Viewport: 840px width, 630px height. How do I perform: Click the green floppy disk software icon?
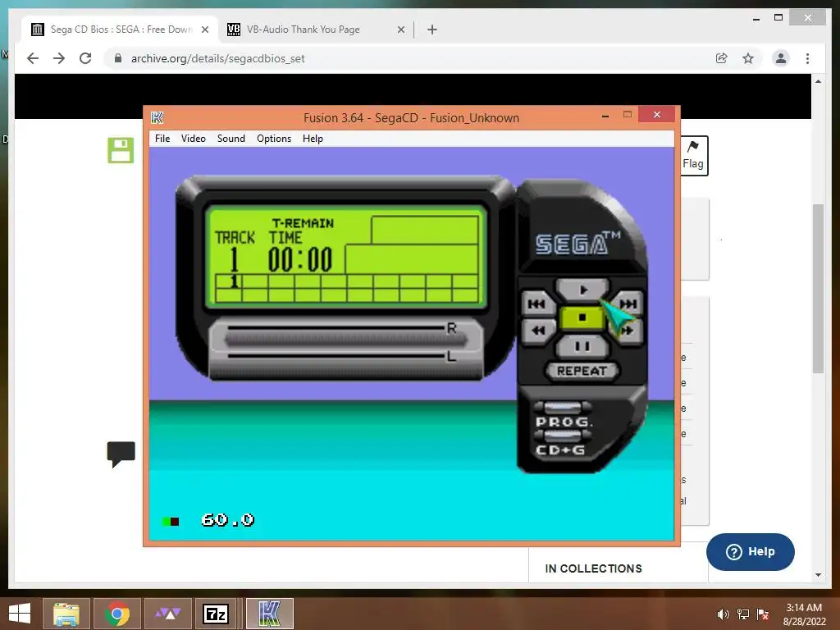121,150
